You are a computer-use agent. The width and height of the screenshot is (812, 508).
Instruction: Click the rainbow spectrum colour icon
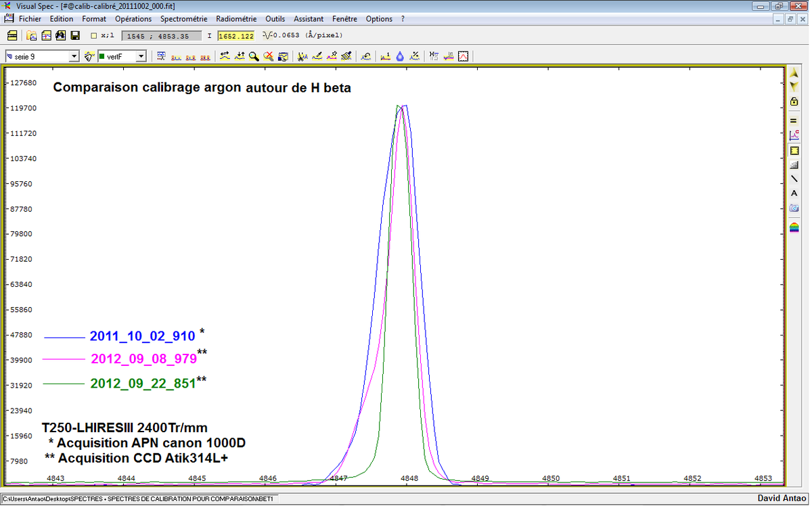click(794, 227)
